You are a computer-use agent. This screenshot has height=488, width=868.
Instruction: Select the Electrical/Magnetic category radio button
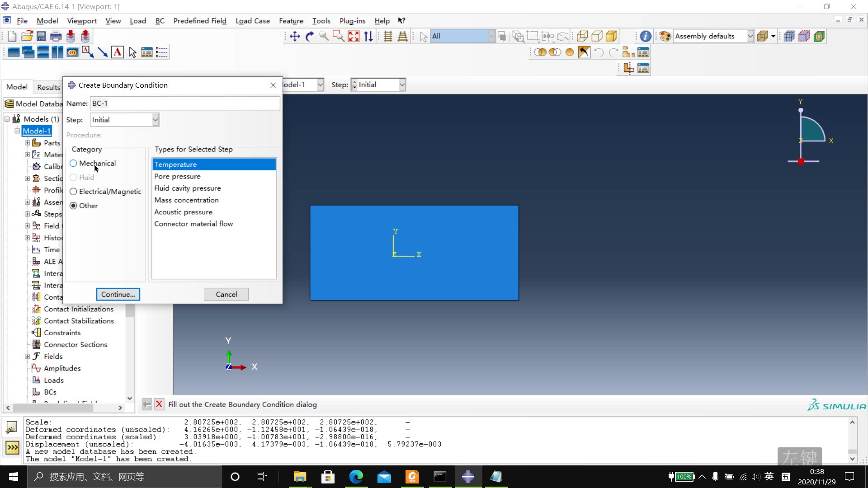click(x=73, y=192)
